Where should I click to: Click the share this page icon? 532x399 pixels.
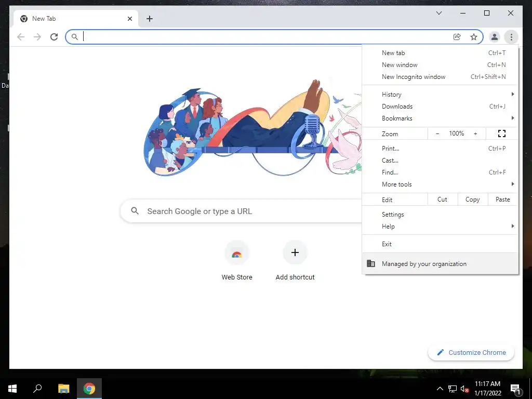[x=457, y=37]
